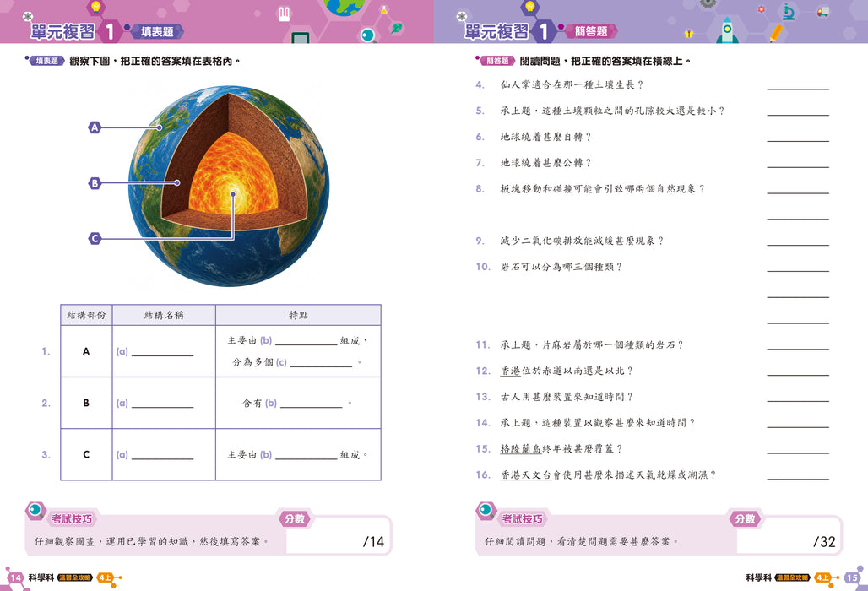Screen dimensions: 868x591
Task: Click the magnifier icon beside the left 考試技巧
Action: (36, 510)
